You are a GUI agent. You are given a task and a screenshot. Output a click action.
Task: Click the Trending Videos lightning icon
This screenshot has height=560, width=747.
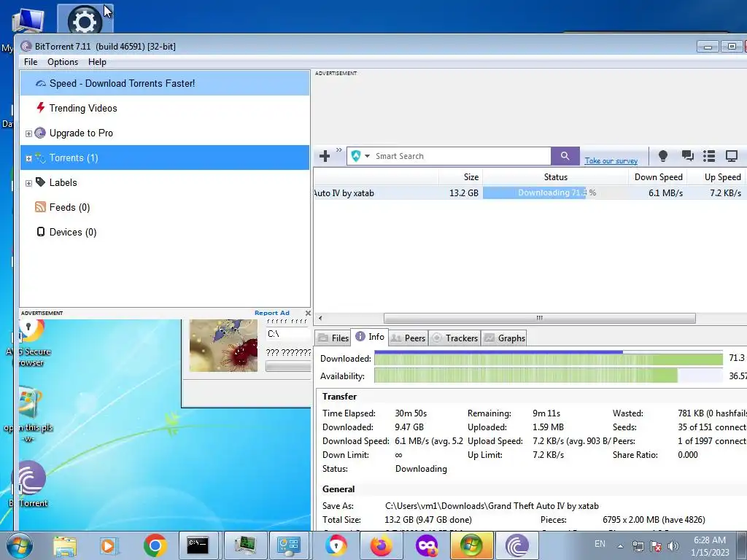[41, 108]
